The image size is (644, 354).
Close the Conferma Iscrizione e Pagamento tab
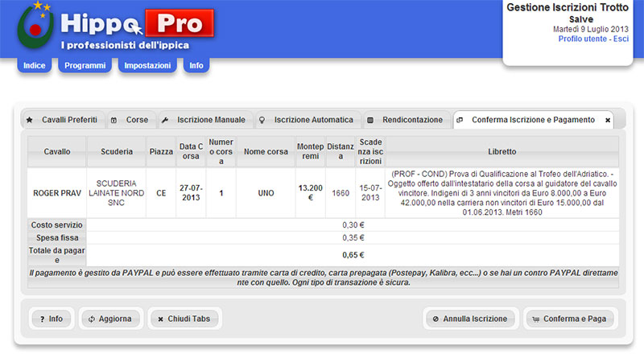coord(608,120)
